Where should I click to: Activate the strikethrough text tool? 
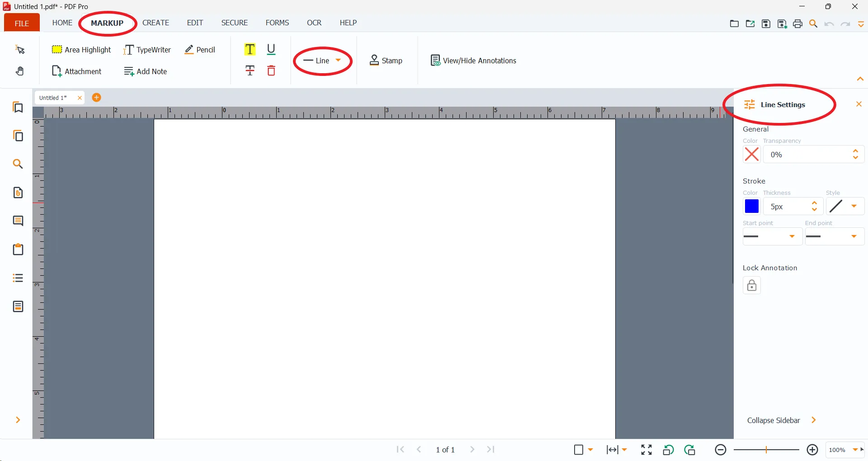point(250,71)
